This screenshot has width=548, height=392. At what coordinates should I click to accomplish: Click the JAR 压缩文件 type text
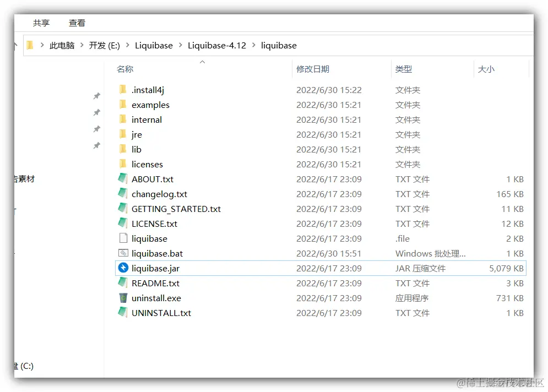click(420, 268)
